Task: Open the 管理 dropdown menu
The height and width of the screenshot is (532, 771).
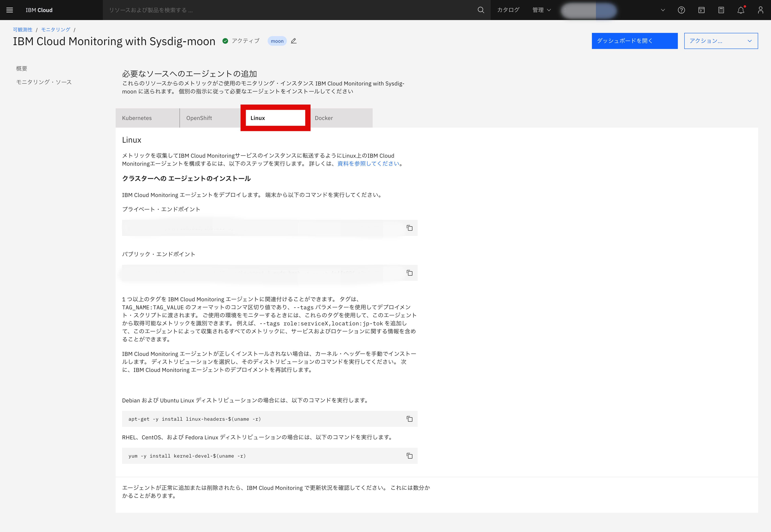Action: click(x=541, y=10)
